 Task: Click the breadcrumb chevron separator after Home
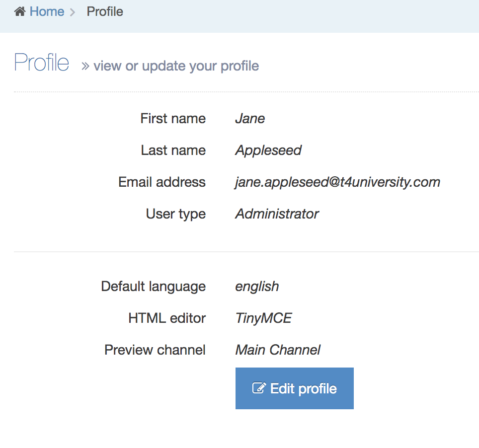pos(73,12)
